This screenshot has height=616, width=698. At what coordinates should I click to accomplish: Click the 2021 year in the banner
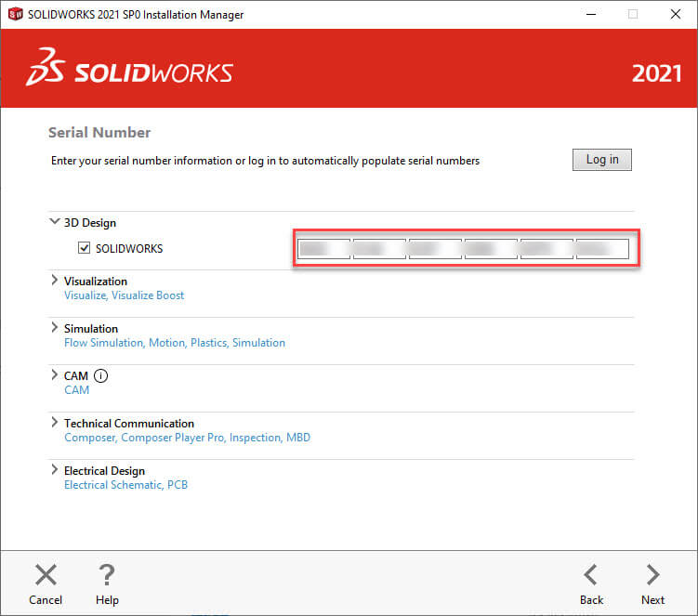point(656,73)
